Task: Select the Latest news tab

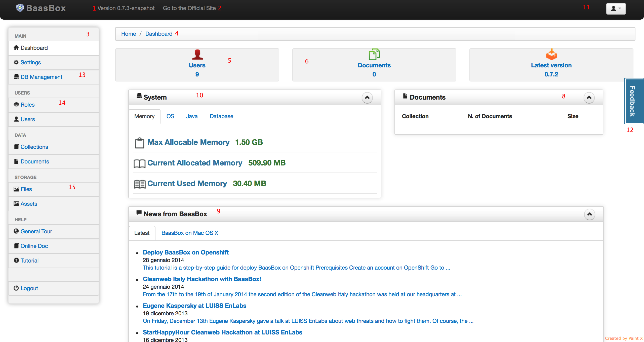Action: tap(142, 233)
